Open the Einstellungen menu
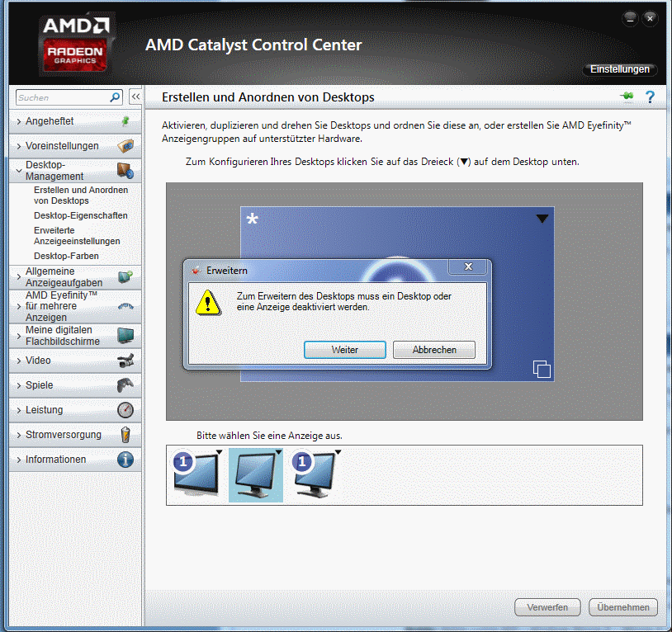 click(x=620, y=69)
